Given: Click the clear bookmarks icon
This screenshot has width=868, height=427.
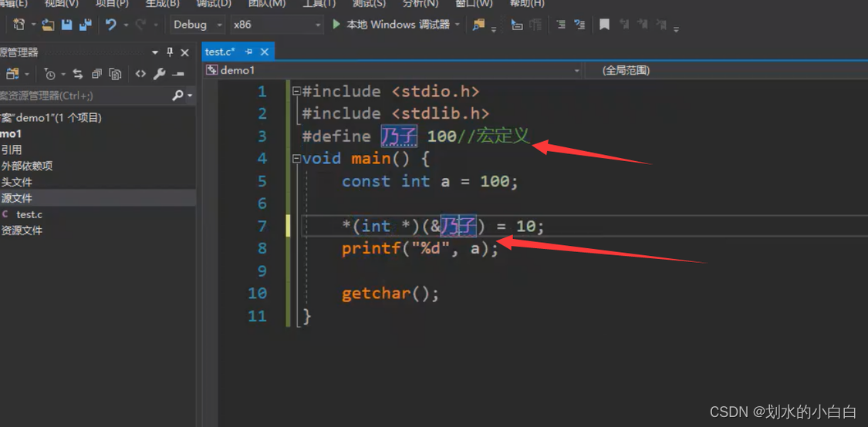Looking at the screenshot, I should 661,25.
